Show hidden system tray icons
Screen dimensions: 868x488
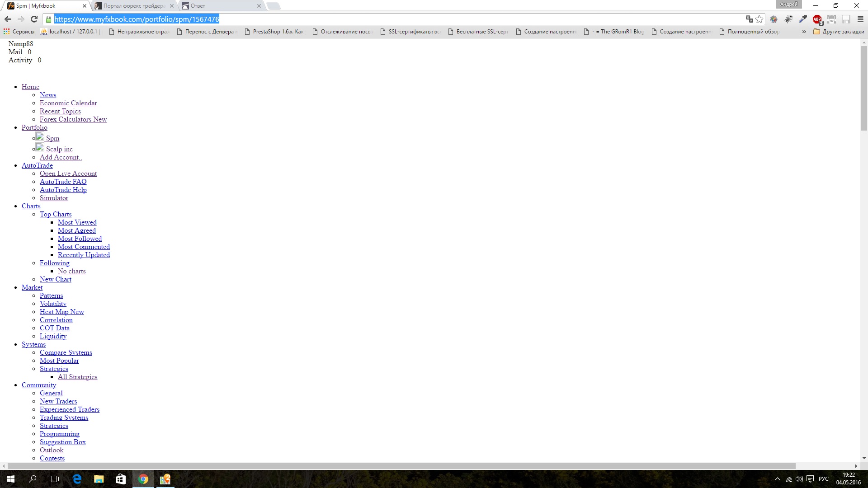pos(778,479)
